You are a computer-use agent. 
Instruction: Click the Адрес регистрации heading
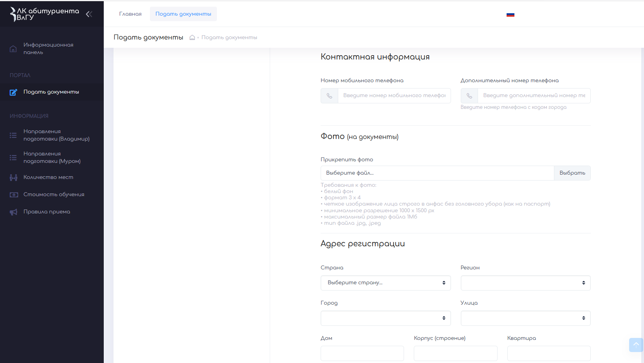click(363, 244)
